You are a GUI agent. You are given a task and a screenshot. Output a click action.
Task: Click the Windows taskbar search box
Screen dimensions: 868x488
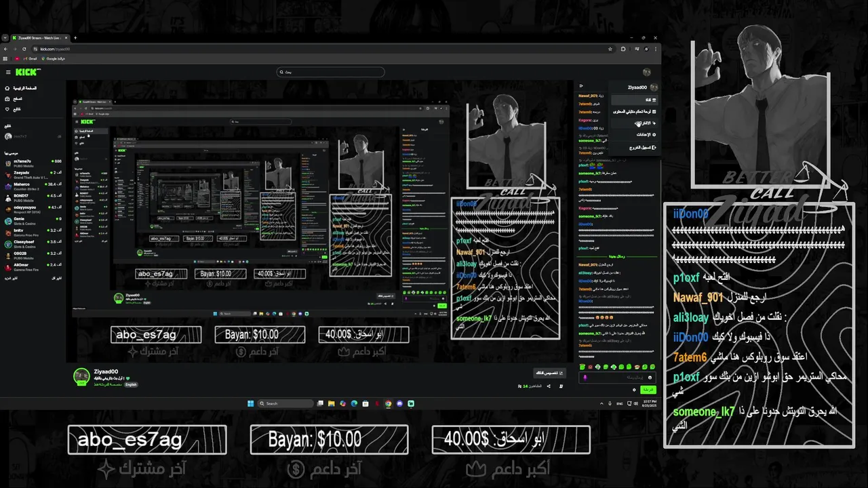[x=285, y=403]
